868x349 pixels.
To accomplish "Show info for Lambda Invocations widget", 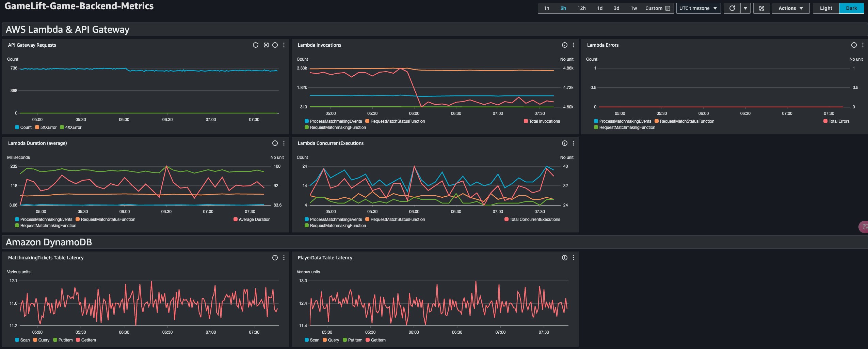I will [565, 45].
